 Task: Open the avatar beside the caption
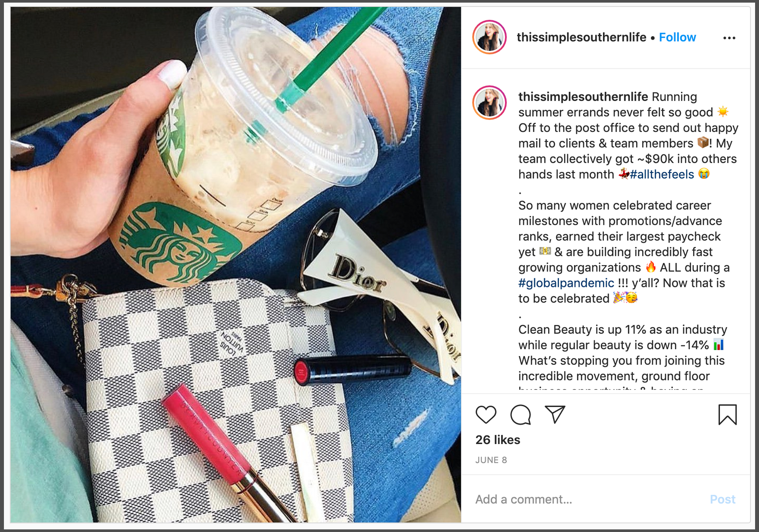click(x=489, y=103)
